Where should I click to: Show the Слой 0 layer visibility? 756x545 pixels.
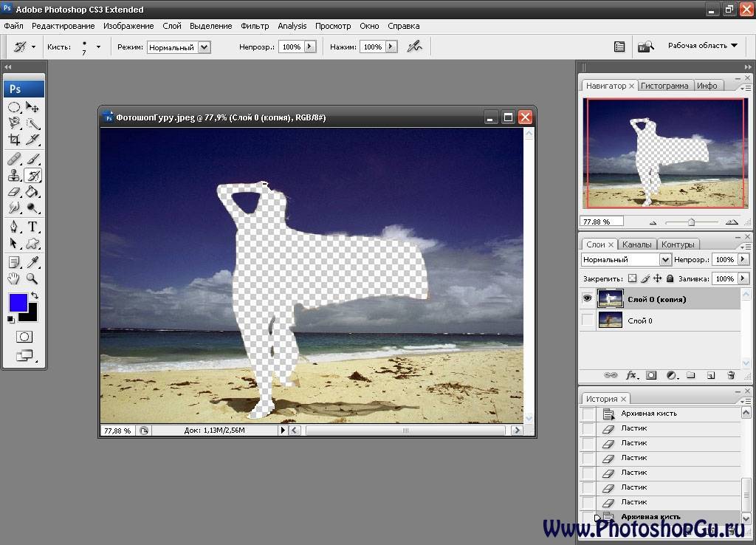(588, 321)
